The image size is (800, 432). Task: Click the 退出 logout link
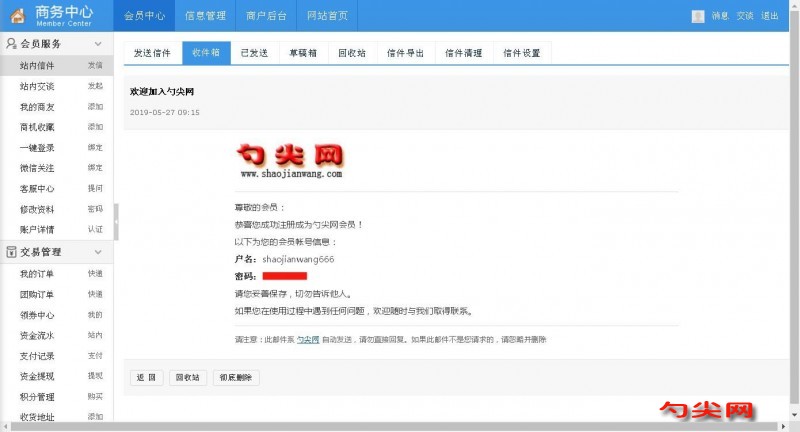(769, 16)
